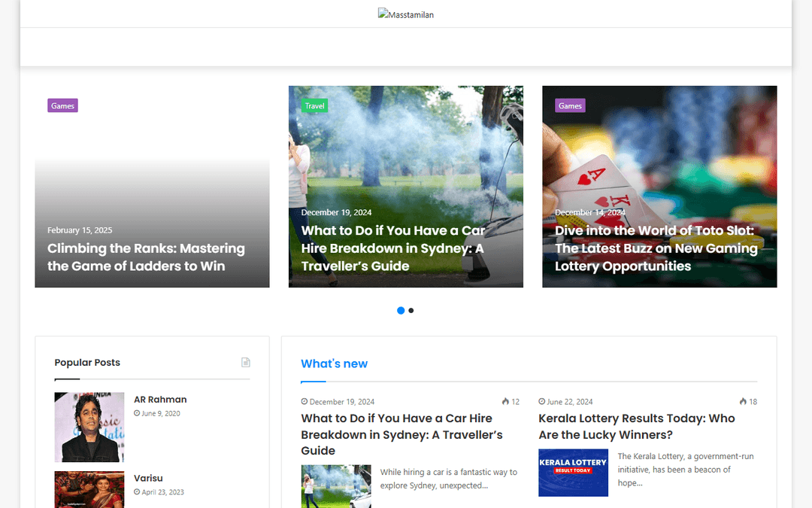Image resolution: width=812 pixels, height=508 pixels.
Task: Open the Games tag on Climbing the Ranks slide
Action: pos(62,106)
